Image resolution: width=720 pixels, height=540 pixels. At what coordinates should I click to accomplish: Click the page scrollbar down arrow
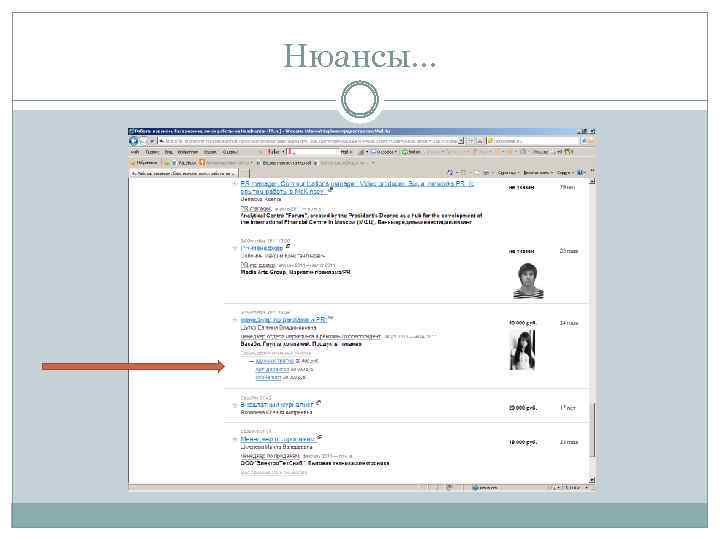point(592,480)
